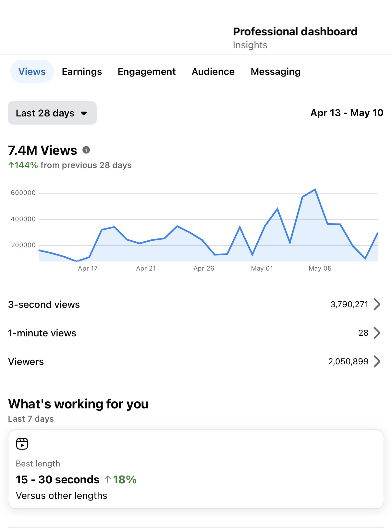Screen dimensions: 392x532
Task: Open Viewers chevron arrow
Action: (x=377, y=361)
